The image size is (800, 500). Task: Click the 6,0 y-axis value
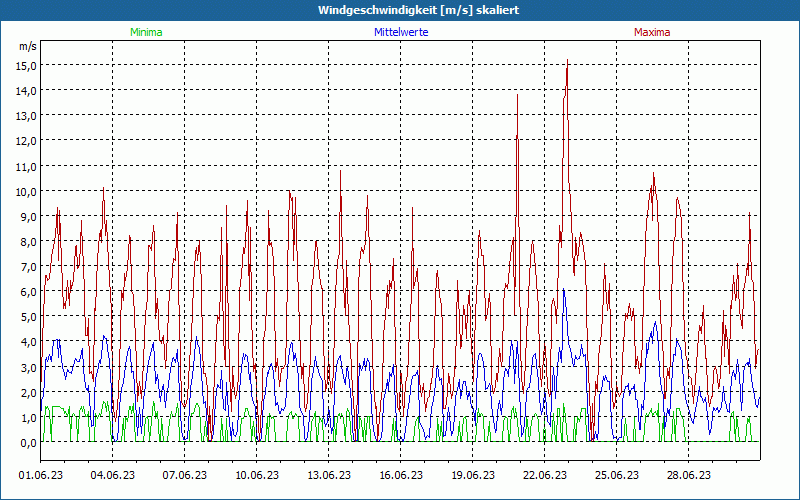[28, 291]
